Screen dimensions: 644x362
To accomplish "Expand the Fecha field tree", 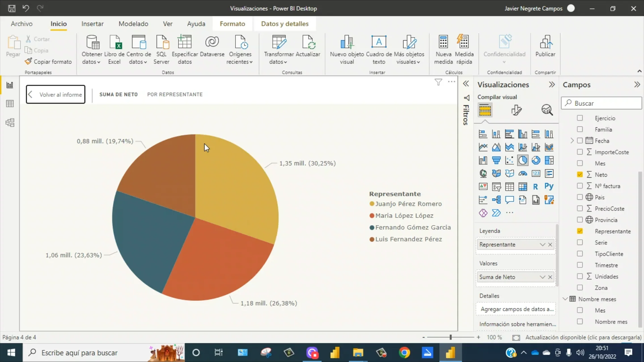I will coord(572,140).
